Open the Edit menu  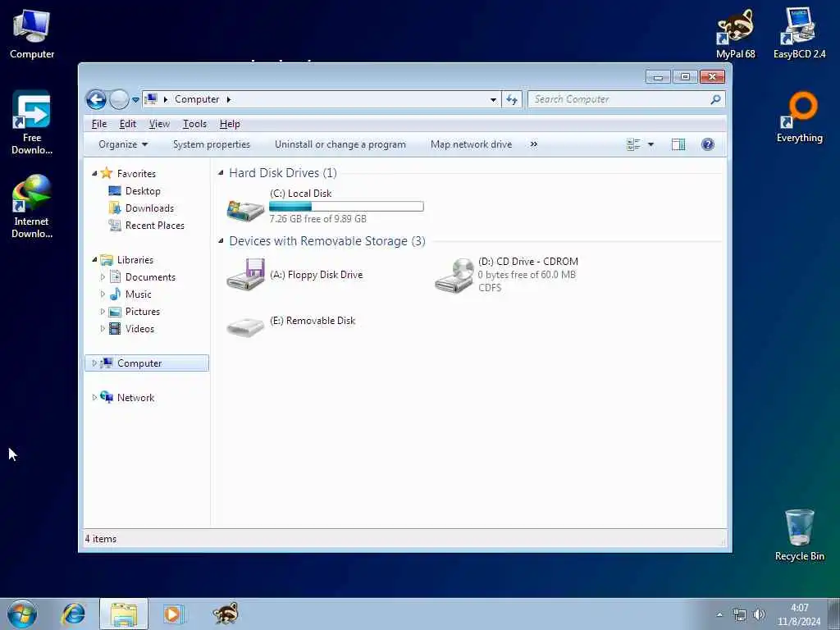pos(127,124)
